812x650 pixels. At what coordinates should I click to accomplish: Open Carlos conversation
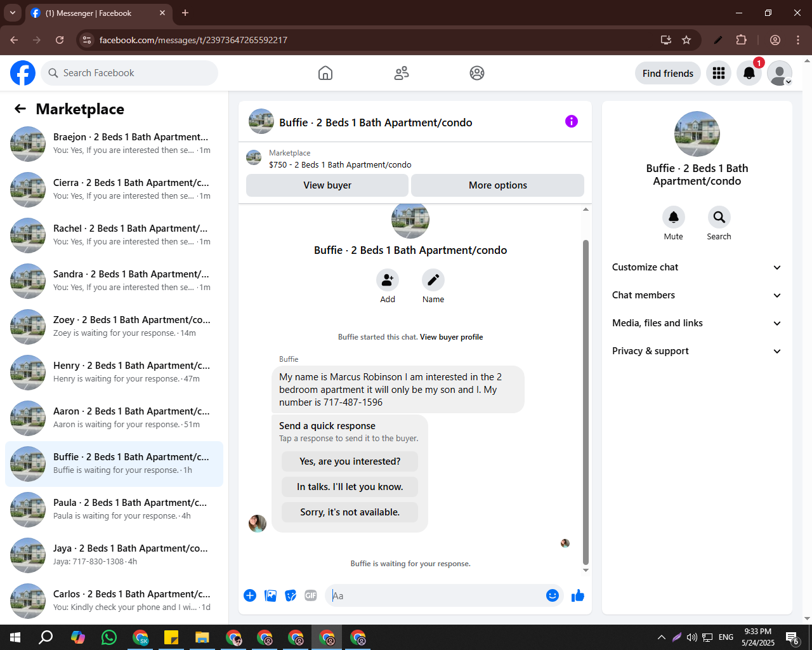(114, 601)
